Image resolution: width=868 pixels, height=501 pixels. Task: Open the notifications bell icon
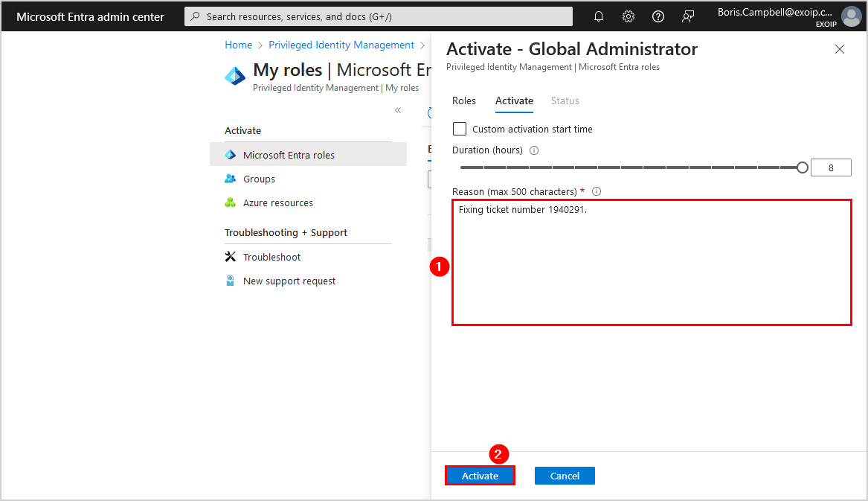click(x=599, y=16)
